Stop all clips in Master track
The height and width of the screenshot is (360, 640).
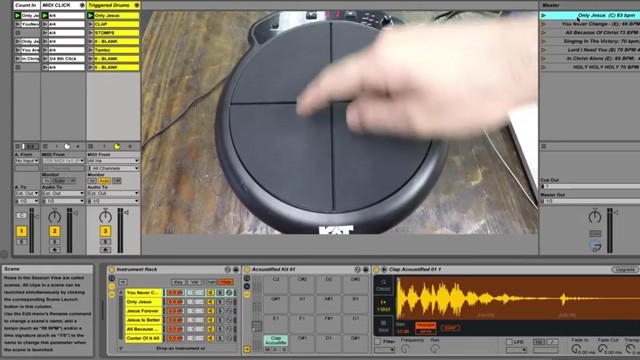544,146
